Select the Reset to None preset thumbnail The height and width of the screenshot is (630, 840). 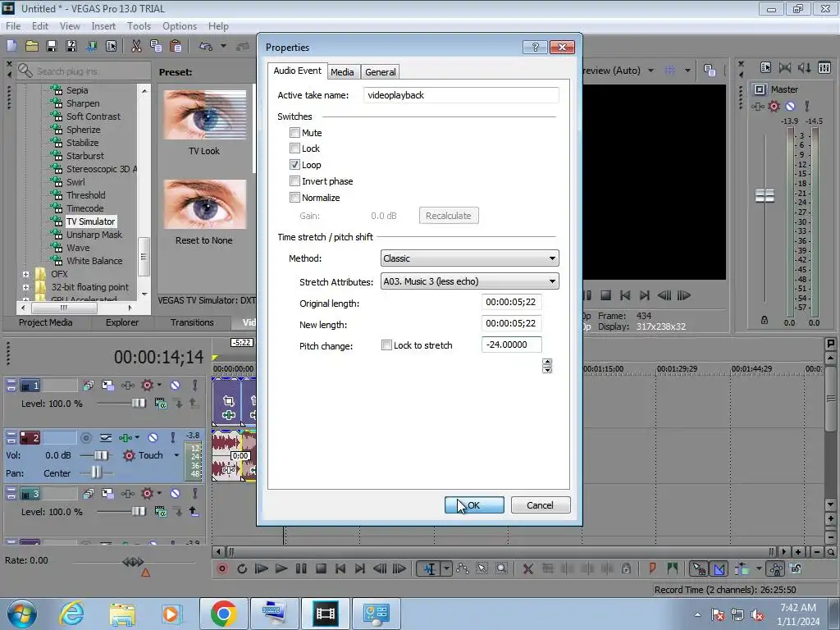coord(204,204)
